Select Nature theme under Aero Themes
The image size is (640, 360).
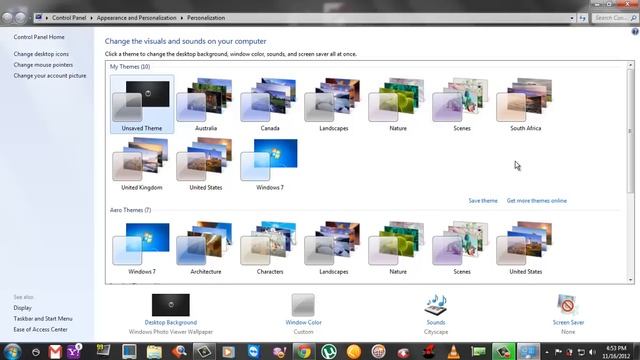[398, 248]
